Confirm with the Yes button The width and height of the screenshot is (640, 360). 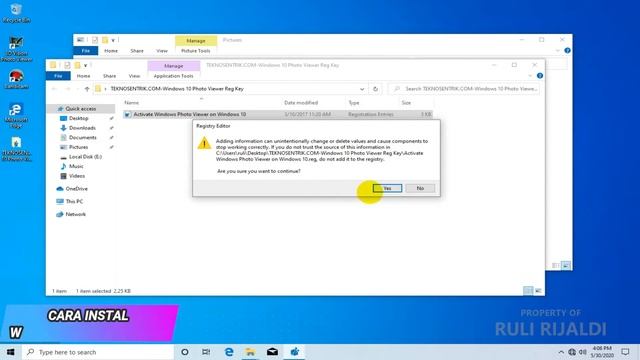(x=387, y=188)
